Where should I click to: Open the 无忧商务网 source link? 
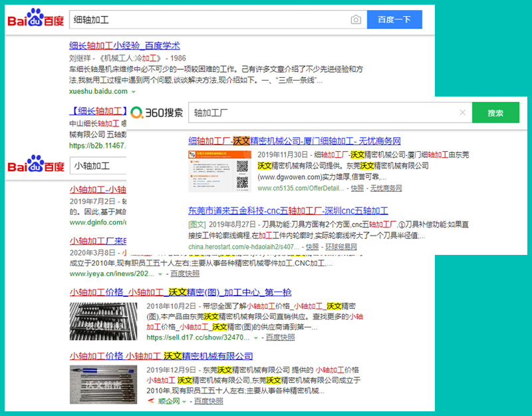(386, 188)
